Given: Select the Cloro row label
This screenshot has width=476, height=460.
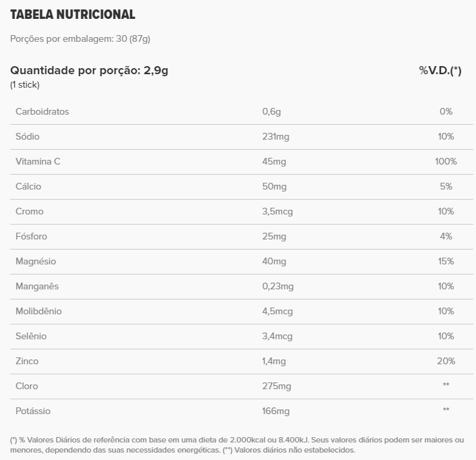Looking at the screenshot, I should [27, 386].
